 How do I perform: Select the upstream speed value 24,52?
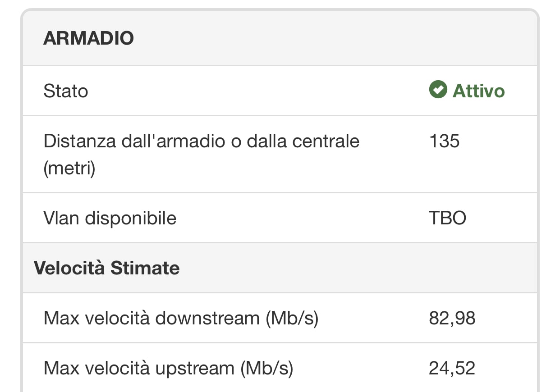coord(452,369)
